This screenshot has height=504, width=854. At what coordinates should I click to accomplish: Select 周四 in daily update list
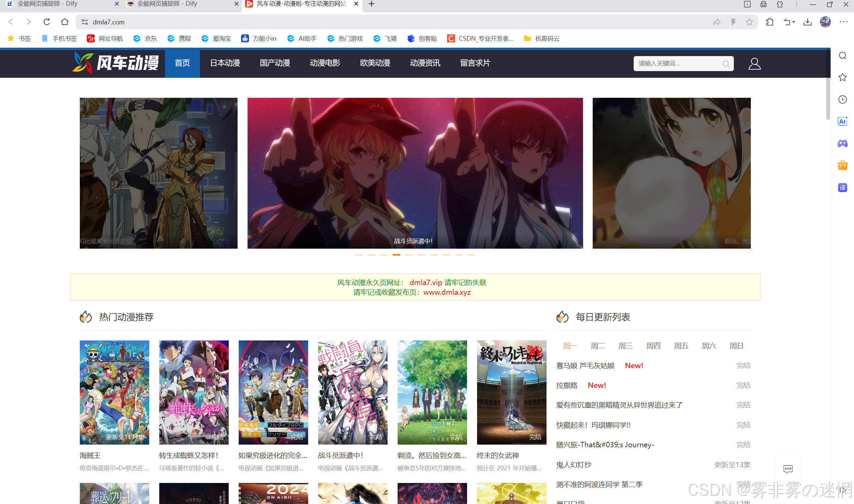click(x=653, y=346)
